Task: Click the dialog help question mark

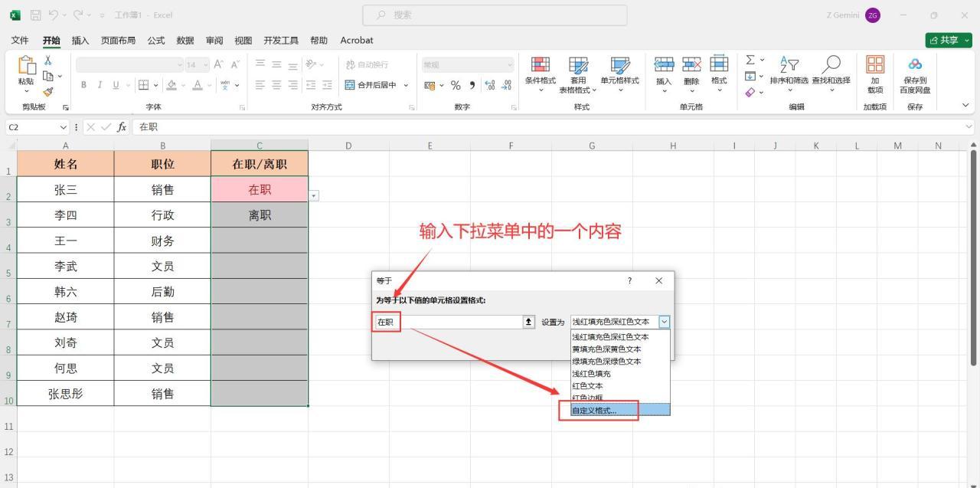Action: click(x=629, y=280)
